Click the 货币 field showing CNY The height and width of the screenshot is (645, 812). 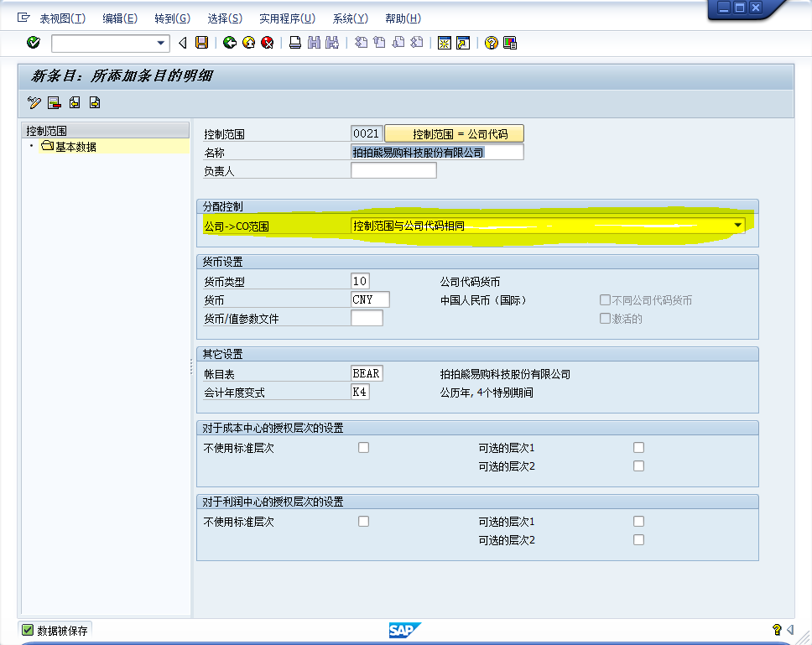(370, 299)
